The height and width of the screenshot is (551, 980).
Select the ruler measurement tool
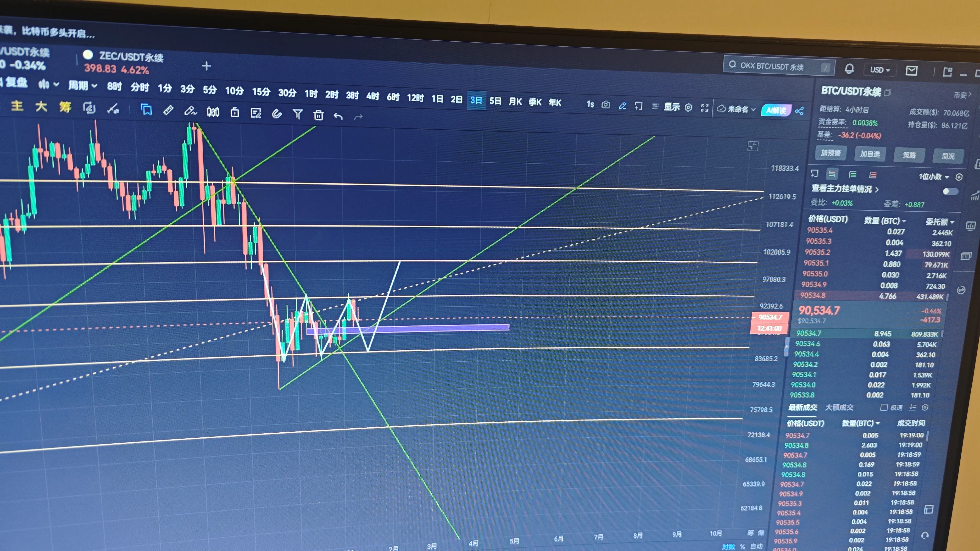(x=168, y=111)
